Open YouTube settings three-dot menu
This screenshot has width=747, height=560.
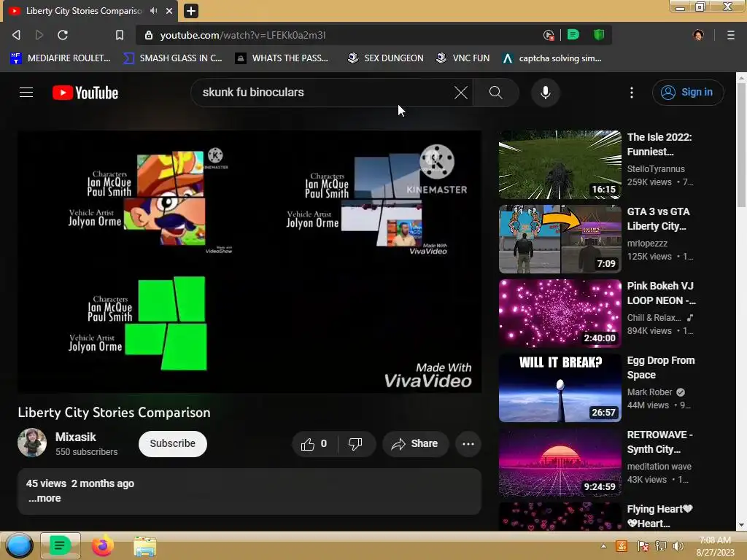point(632,93)
